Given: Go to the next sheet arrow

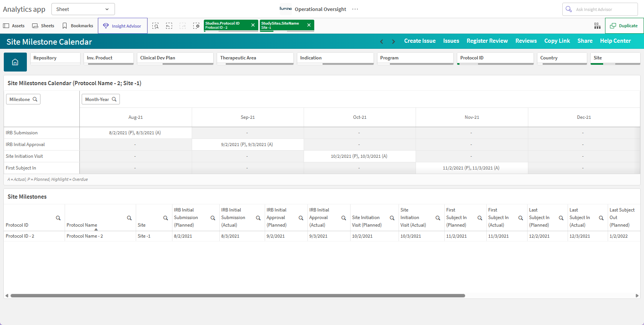Looking at the screenshot, I should 393,41.
